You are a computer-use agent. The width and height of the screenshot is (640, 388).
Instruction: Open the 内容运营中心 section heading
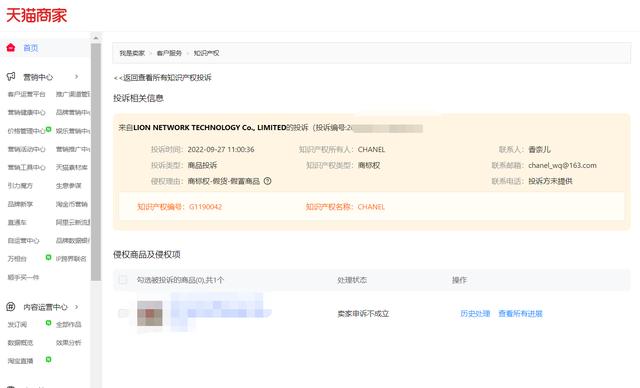tap(45, 307)
